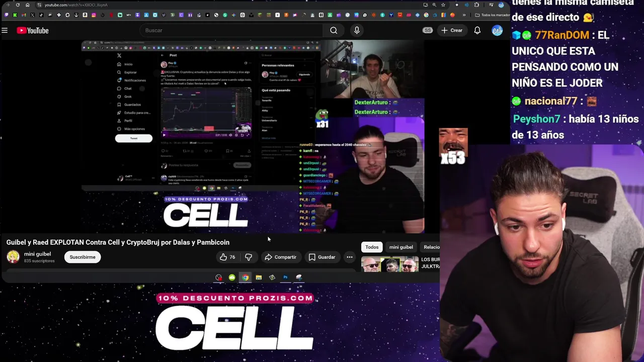Open the browser zoom magnifier icon
The height and width of the screenshot is (362, 644).
click(x=434, y=5)
